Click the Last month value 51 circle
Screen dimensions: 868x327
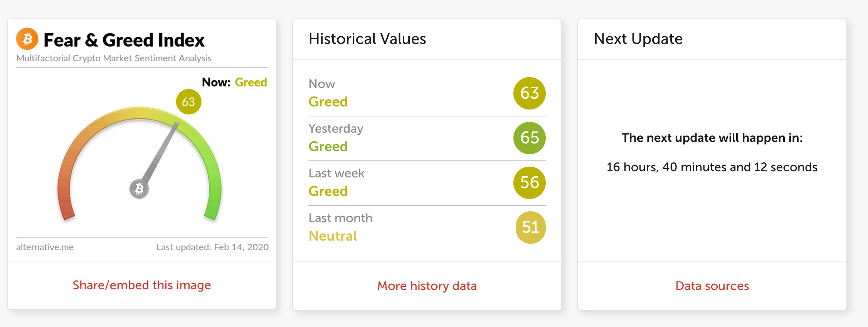click(x=530, y=228)
